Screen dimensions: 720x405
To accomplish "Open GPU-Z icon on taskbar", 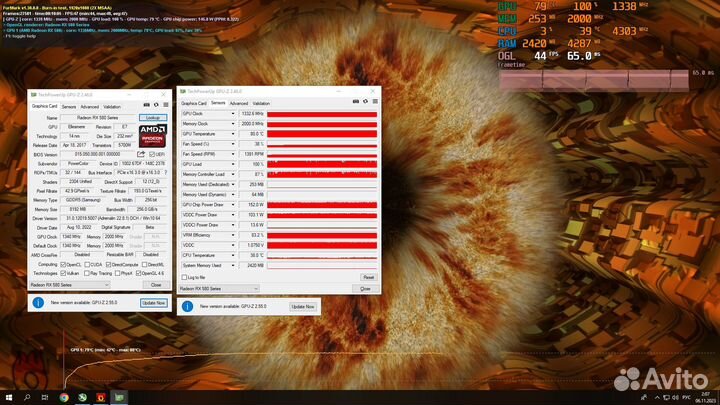I will click(119, 397).
